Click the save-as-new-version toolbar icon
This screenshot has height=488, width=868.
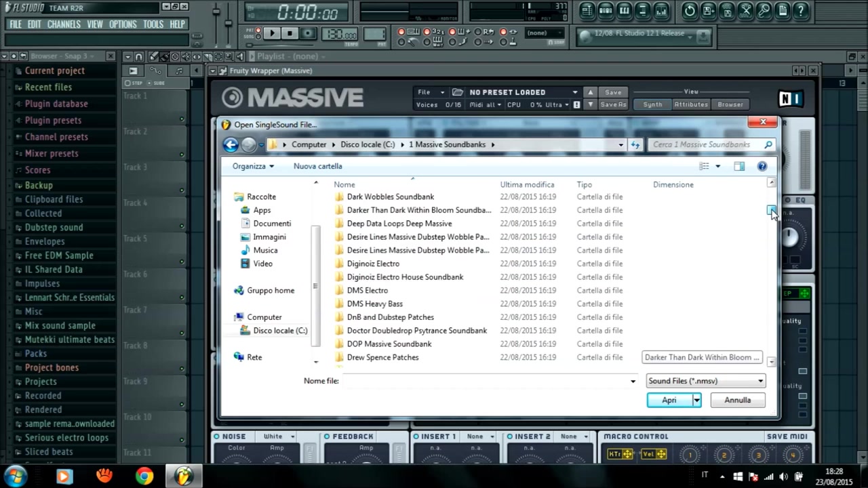click(x=709, y=10)
